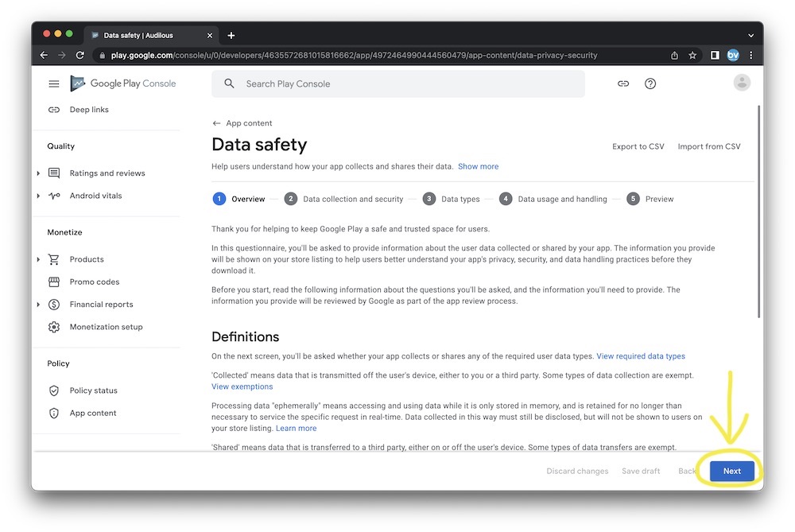Go to the Data types step
Image resolution: width=795 pixels, height=532 pixels.
[x=452, y=199]
